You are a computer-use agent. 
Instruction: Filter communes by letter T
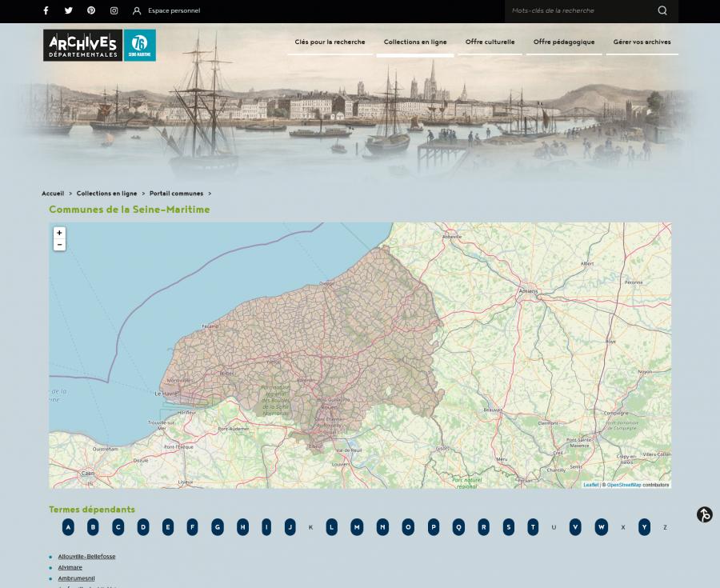(x=533, y=527)
